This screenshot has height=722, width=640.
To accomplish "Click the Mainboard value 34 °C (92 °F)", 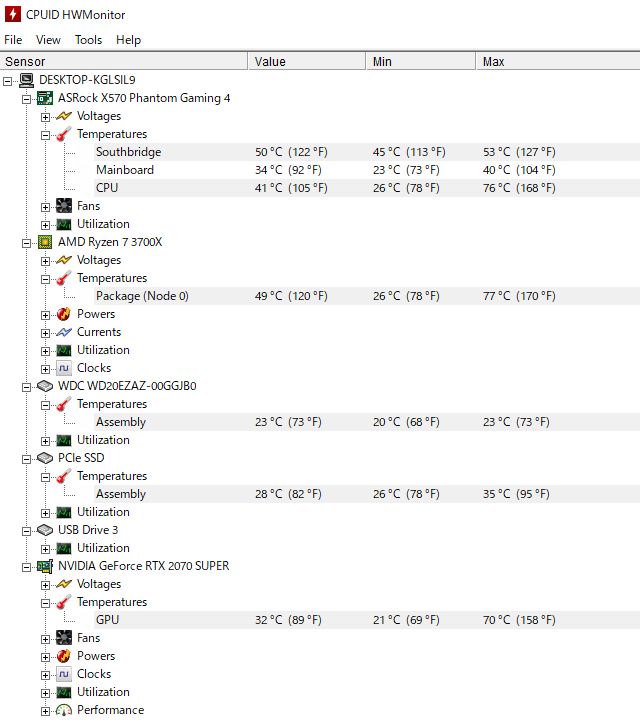I will [x=288, y=170].
